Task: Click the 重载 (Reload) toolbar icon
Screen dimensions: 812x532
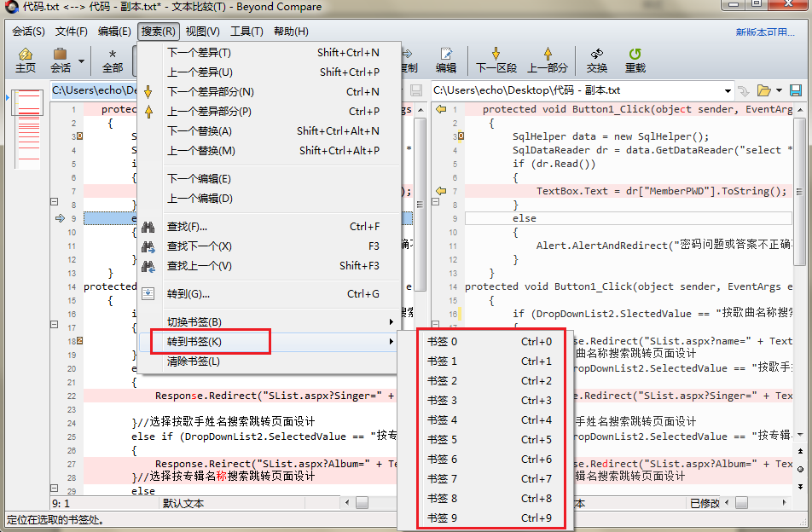Action: 635,60
